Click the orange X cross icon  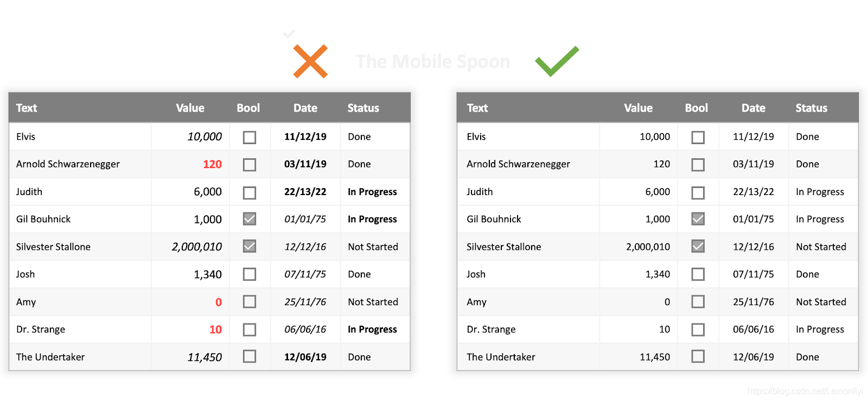tap(310, 61)
